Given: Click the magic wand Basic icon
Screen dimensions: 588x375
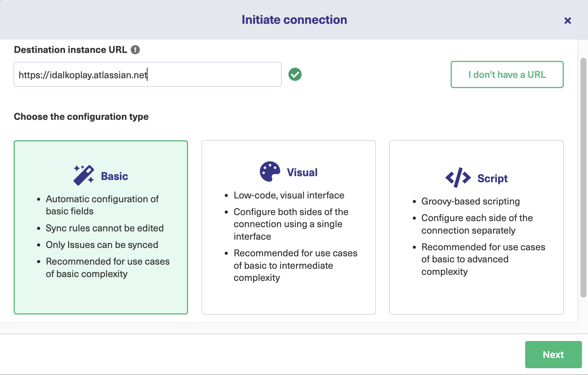Looking at the screenshot, I should 84,175.
